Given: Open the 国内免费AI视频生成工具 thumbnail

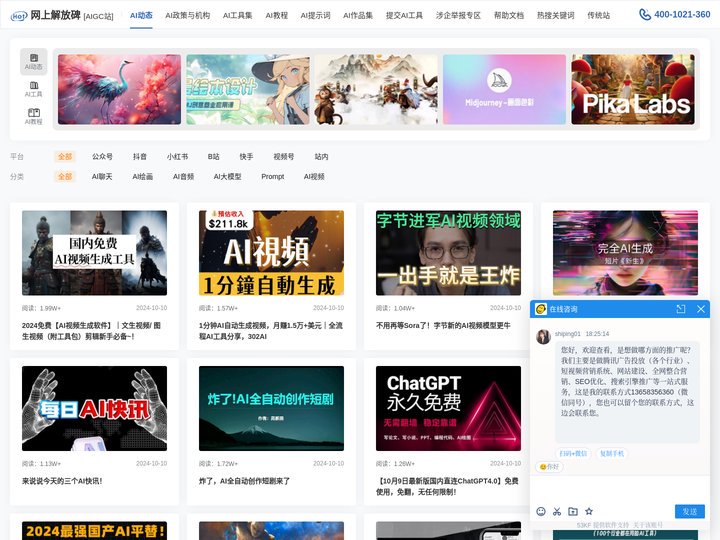Looking at the screenshot, I should 95,253.
